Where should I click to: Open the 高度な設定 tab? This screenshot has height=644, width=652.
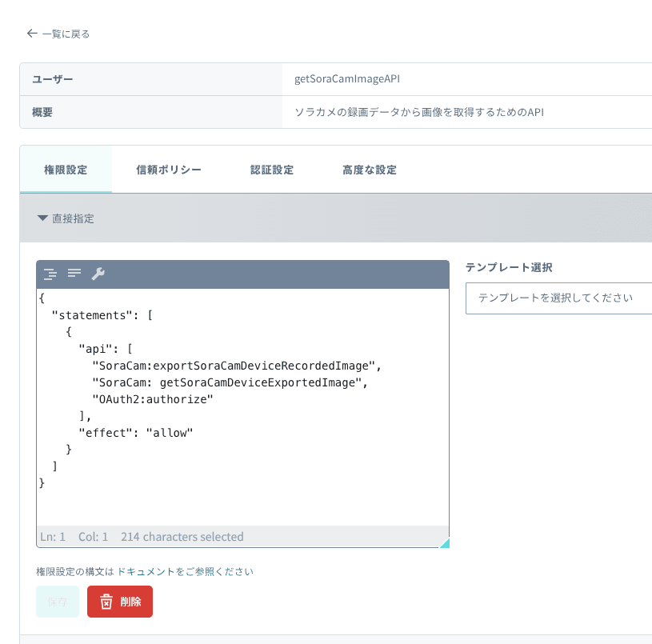click(370, 170)
